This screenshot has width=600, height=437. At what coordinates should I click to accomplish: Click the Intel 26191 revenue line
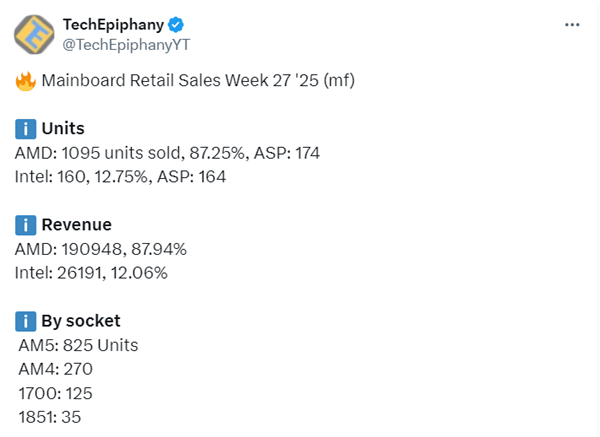[92, 273]
